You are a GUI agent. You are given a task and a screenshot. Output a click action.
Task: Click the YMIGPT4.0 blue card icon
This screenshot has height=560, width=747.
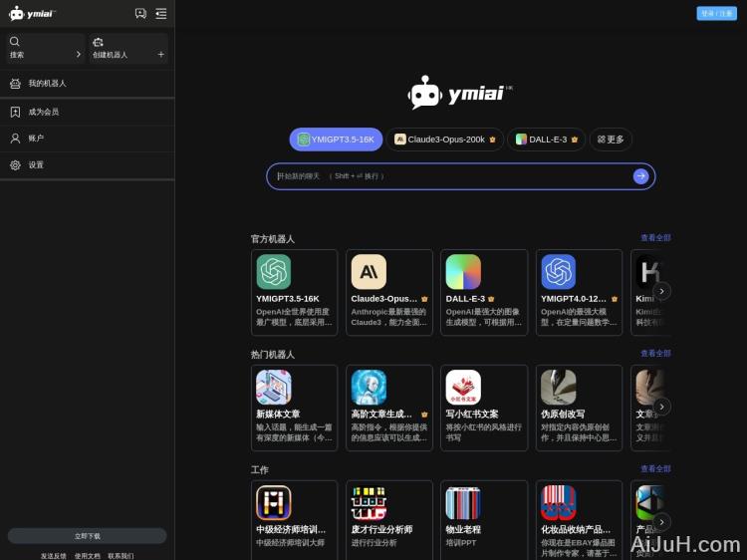559,272
